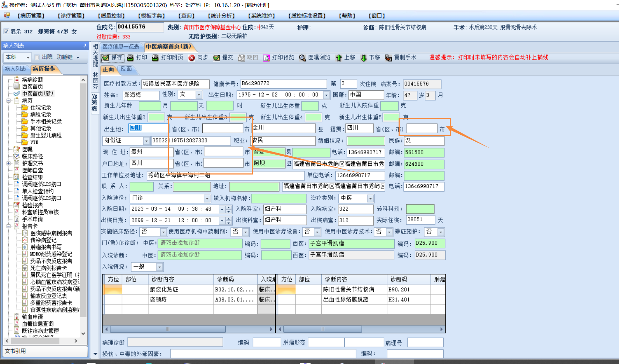Screen dimensions: 619x364
Task: Open the 入院途径 dropdown
Action: coord(207,198)
